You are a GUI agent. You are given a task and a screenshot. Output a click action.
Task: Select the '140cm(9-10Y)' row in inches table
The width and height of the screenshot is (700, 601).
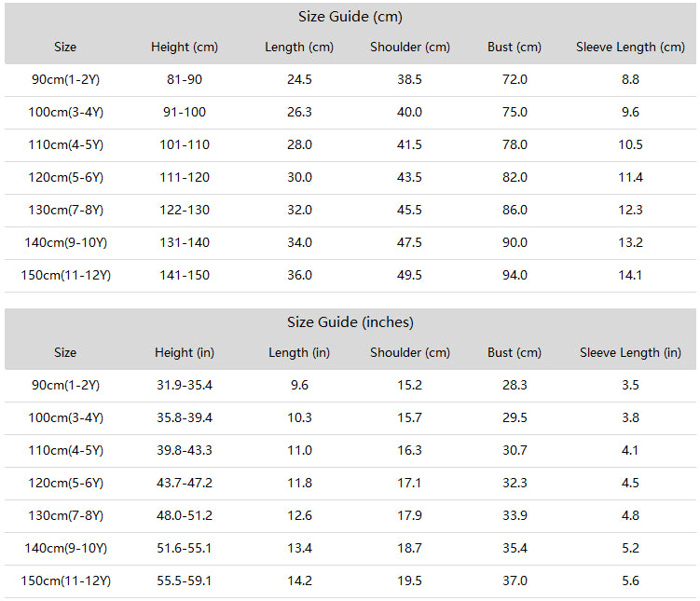point(350,549)
